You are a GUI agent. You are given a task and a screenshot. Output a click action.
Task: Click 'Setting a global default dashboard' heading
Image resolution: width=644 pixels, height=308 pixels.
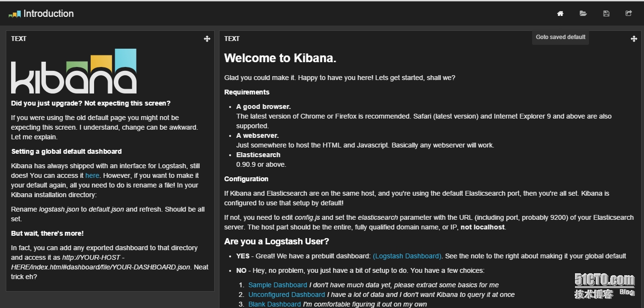tap(67, 151)
